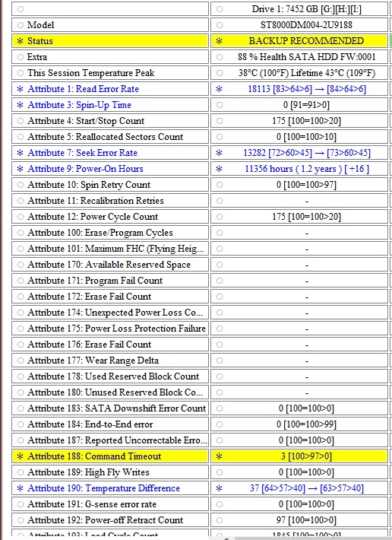Click asterisk icon before Attribute 188: Command Timeout

21,456
